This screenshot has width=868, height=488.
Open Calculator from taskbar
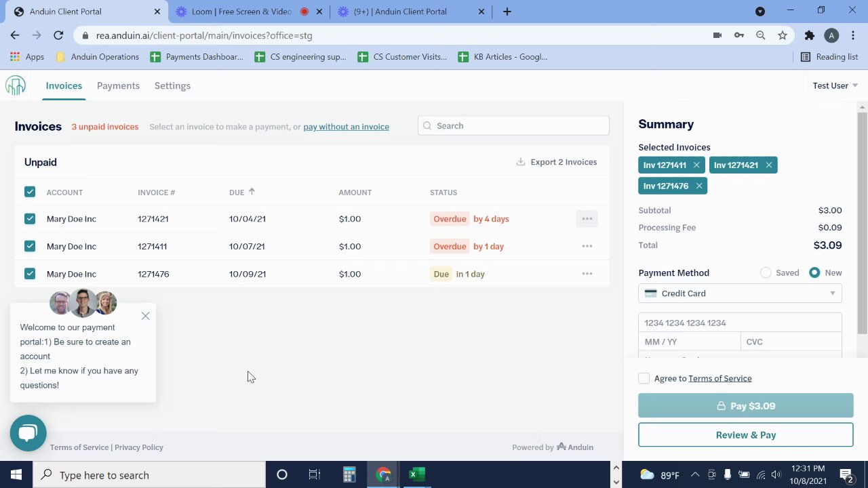pyautogui.click(x=349, y=475)
